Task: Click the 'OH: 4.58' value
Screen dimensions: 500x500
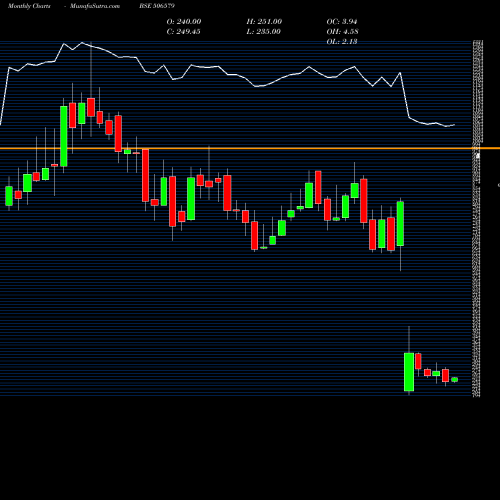Action: coord(342,32)
